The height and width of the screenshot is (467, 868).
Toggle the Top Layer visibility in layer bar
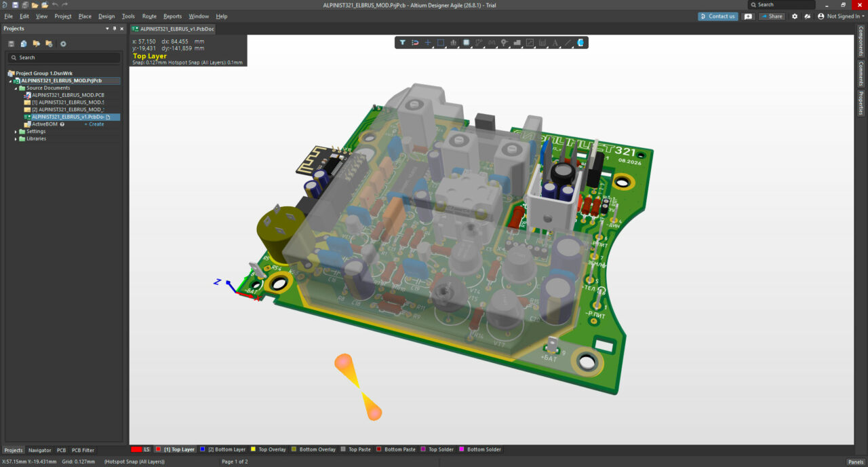(158, 449)
